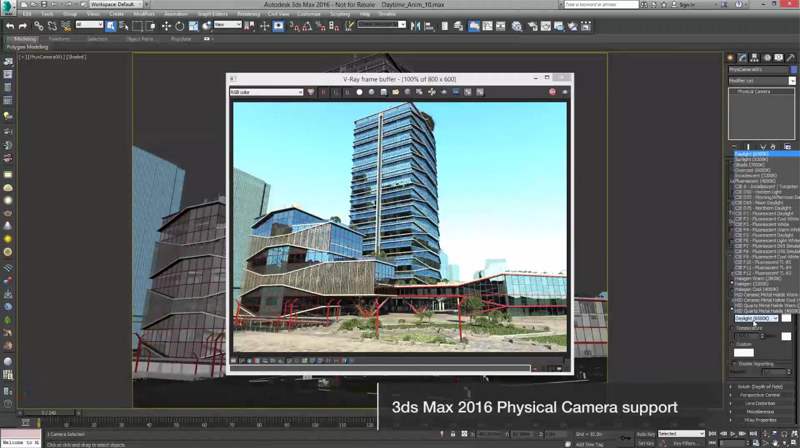Activate the Select Object tool

tap(110, 25)
